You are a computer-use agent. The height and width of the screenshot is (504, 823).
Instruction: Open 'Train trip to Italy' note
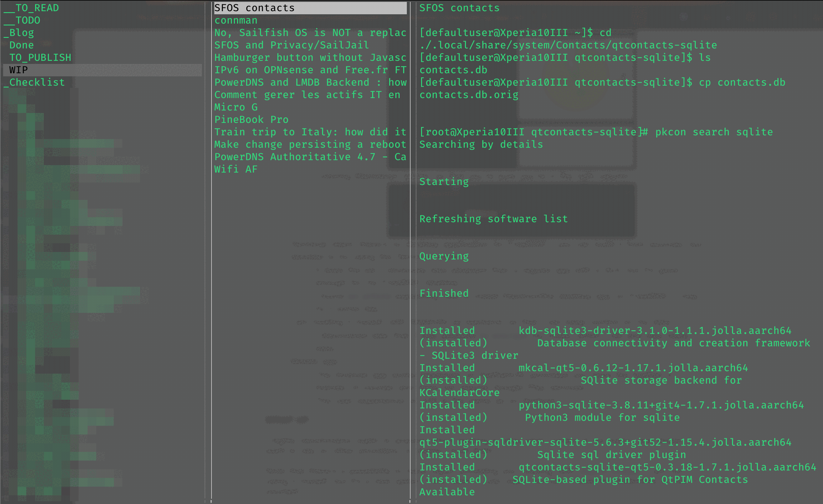pyautogui.click(x=310, y=132)
